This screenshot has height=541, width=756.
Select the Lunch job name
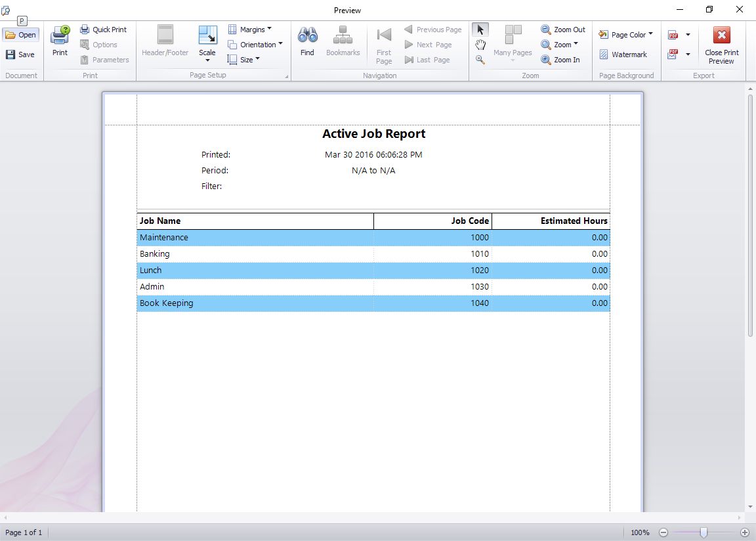150,270
